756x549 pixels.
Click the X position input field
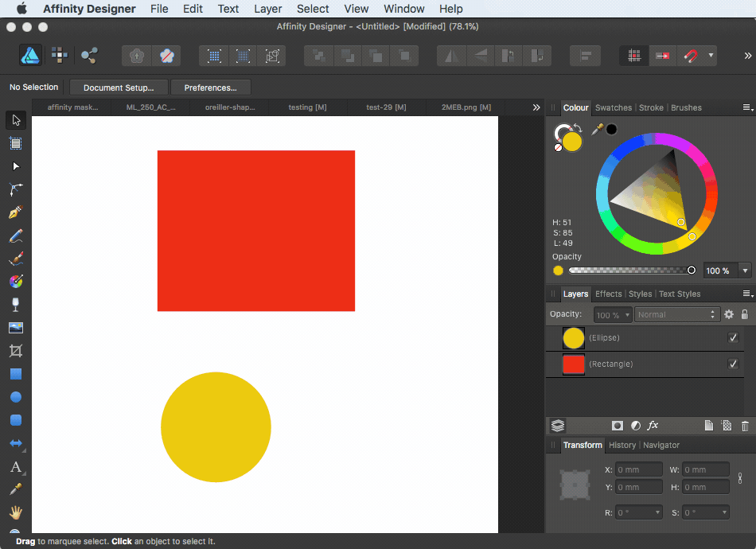(x=638, y=470)
